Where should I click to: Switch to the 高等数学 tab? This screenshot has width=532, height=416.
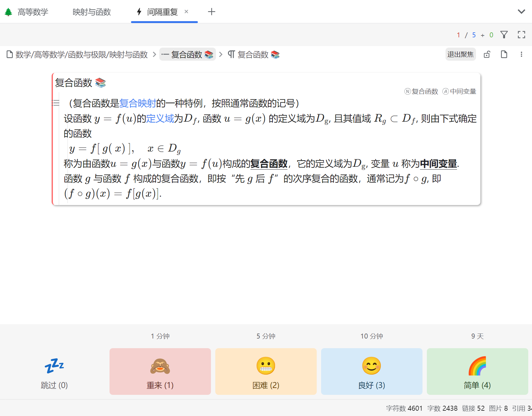(33, 12)
